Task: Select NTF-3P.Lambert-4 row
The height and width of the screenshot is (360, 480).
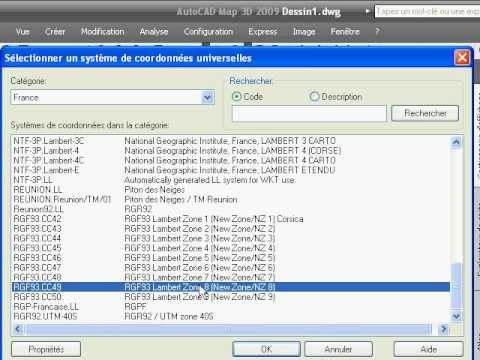Action: [231, 151]
